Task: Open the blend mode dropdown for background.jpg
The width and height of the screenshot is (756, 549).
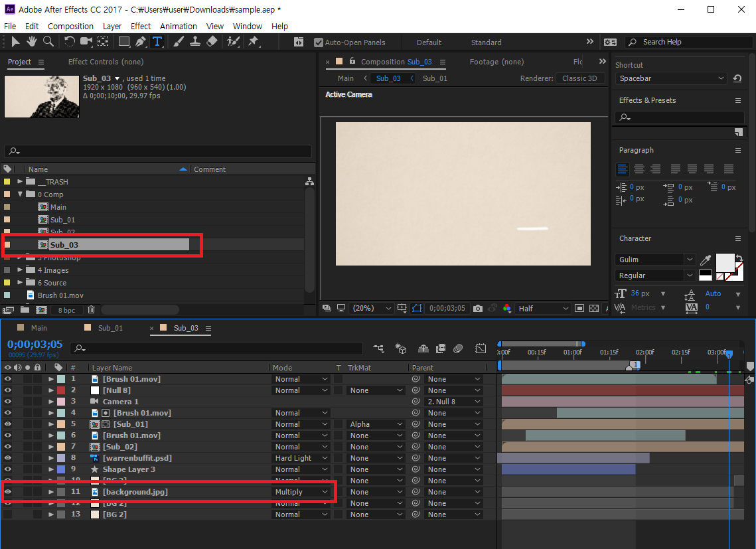Action: pos(301,491)
